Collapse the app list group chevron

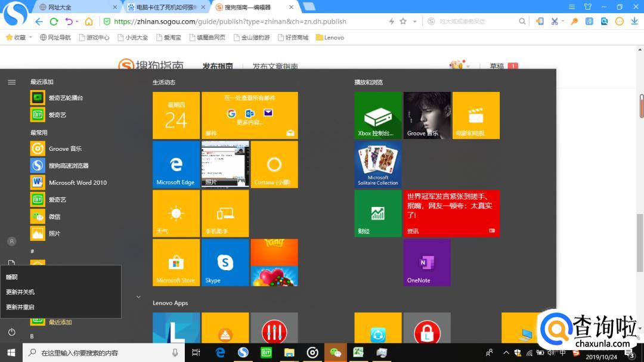coord(138,296)
